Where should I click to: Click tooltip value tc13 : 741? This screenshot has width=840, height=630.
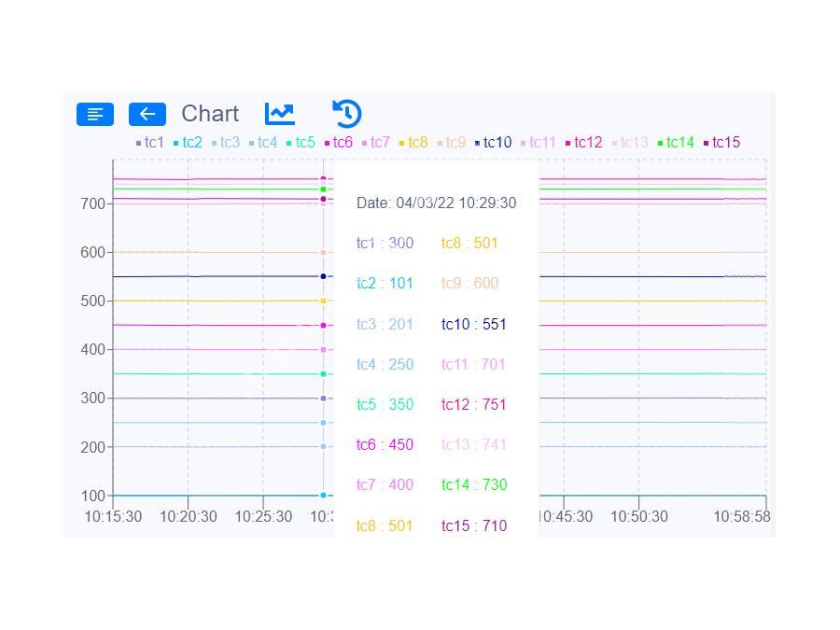coord(473,444)
